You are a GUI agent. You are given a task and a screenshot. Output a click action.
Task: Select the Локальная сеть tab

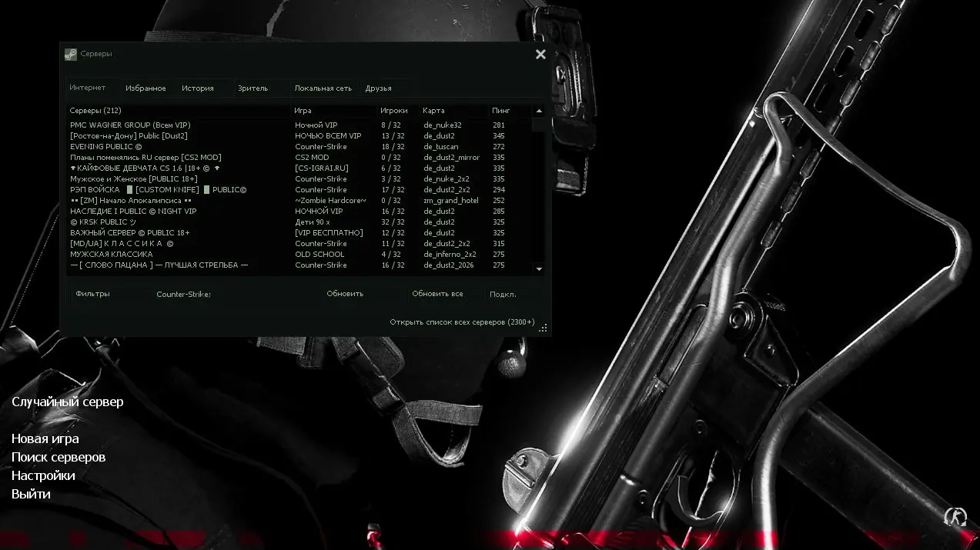tap(323, 88)
